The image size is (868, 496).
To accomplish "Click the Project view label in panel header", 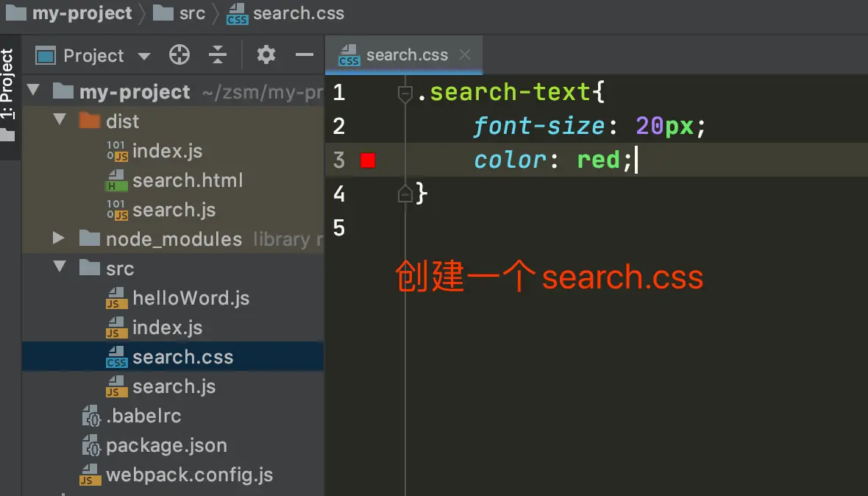I will [x=93, y=55].
